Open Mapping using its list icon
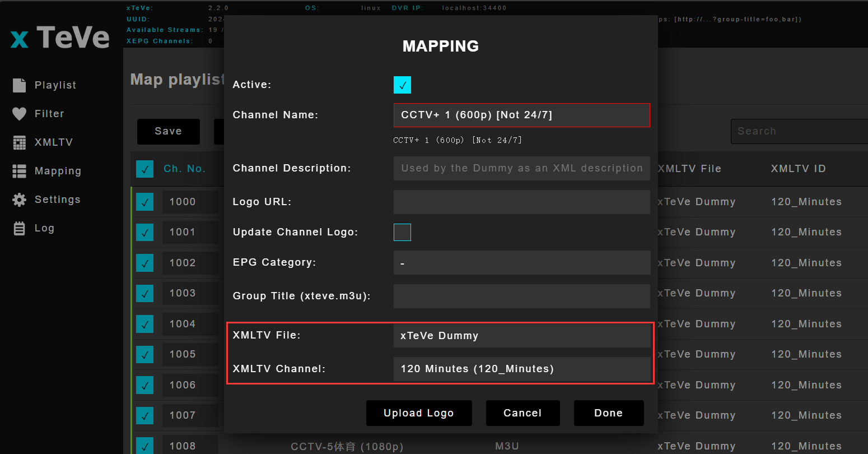The height and width of the screenshot is (454, 868). pos(20,170)
